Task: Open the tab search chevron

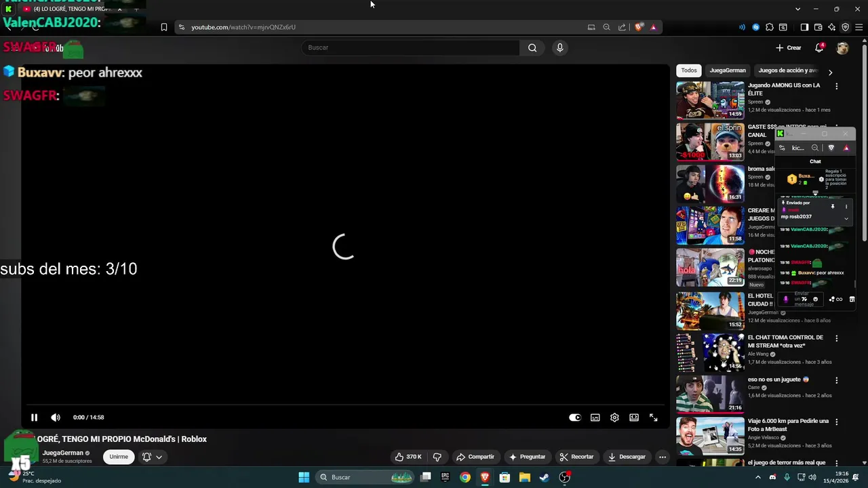Action: click(797, 9)
